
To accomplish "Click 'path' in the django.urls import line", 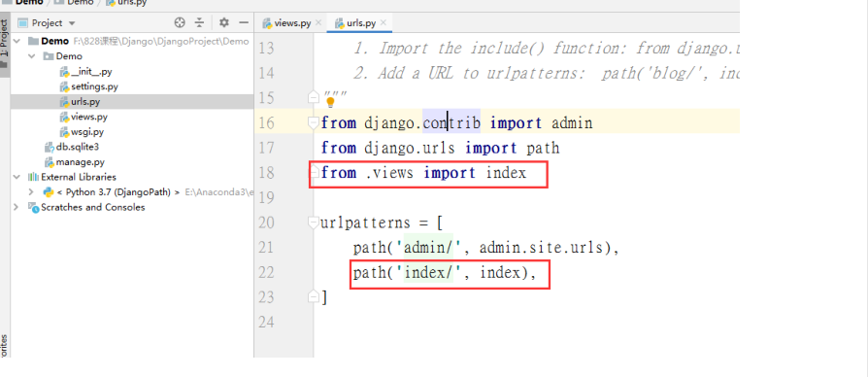I will pos(543,148).
